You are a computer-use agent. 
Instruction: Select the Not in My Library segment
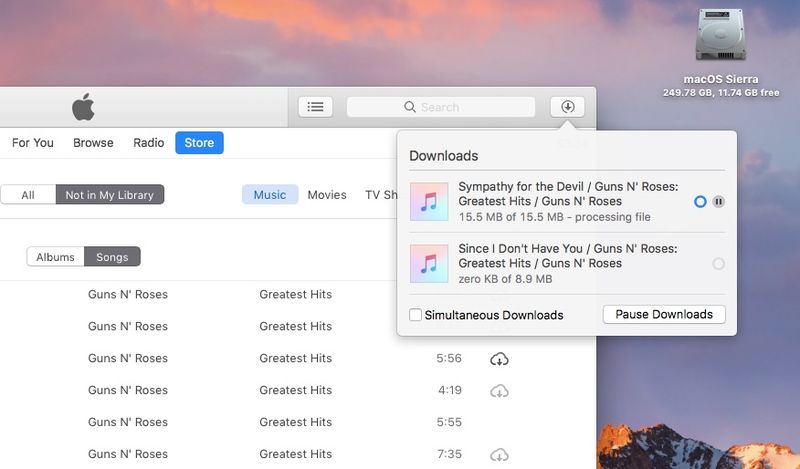(x=110, y=194)
